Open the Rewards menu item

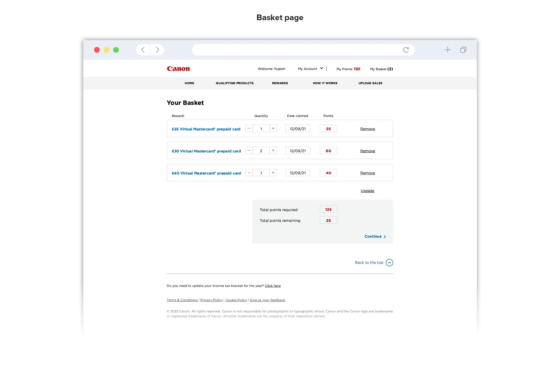pyautogui.click(x=280, y=83)
